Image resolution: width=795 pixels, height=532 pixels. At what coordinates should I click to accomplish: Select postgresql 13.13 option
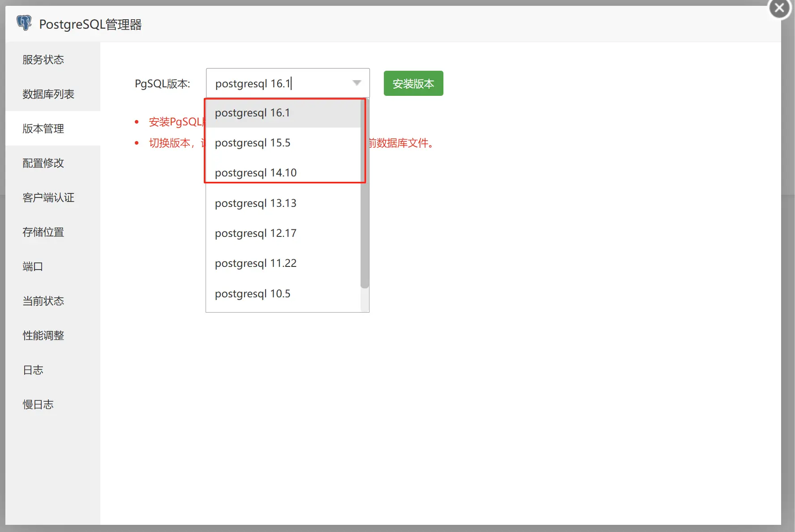pyautogui.click(x=283, y=203)
